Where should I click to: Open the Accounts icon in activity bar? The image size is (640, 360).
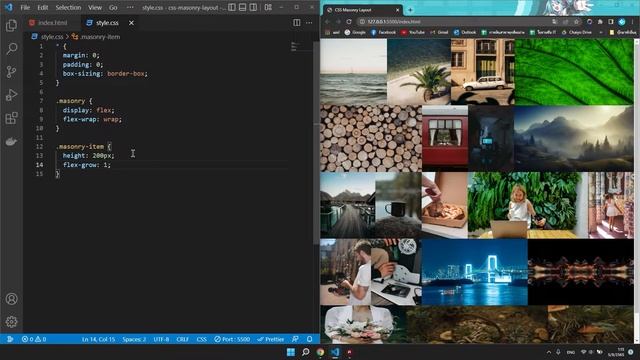point(11,299)
